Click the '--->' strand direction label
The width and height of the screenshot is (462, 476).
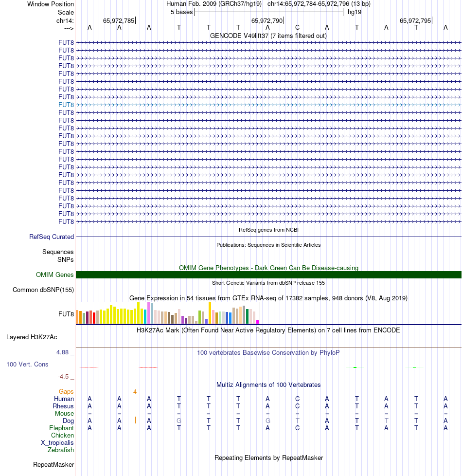click(x=69, y=28)
